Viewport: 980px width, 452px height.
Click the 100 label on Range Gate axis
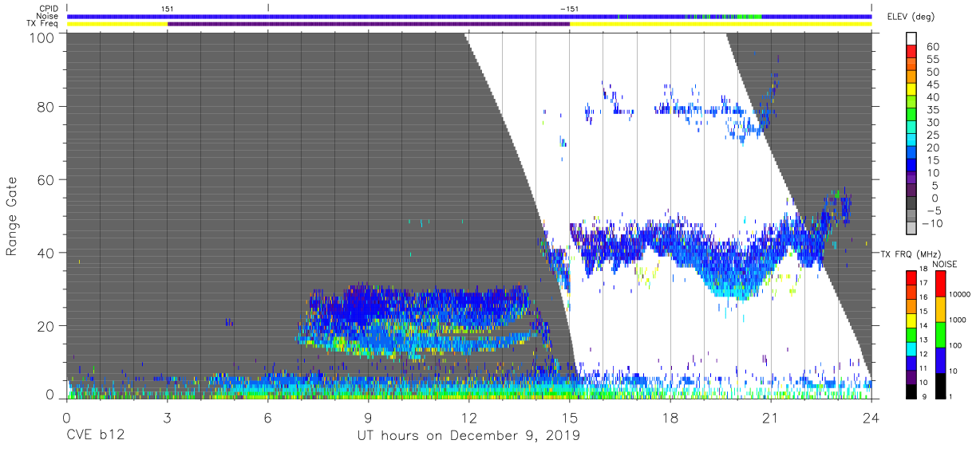pyautogui.click(x=41, y=37)
